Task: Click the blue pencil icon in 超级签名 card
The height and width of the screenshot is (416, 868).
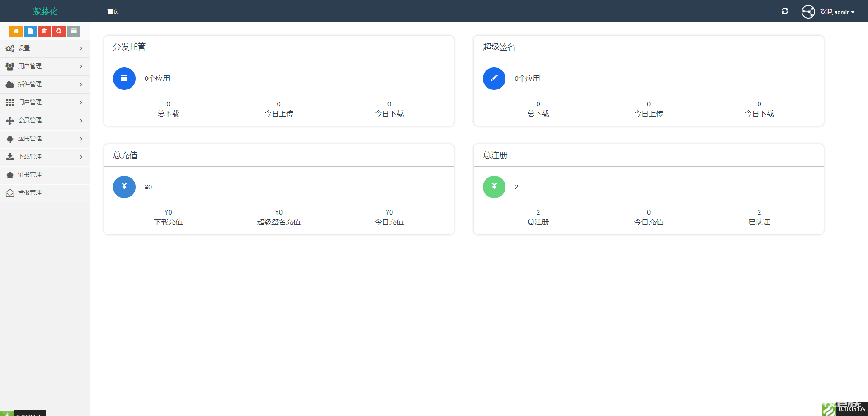Action: 494,79
